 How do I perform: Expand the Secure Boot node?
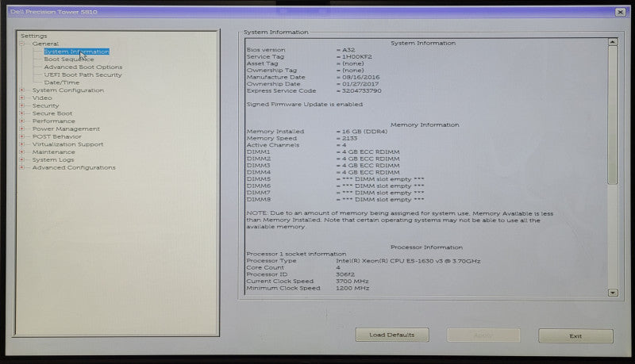[x=22, y=113]
